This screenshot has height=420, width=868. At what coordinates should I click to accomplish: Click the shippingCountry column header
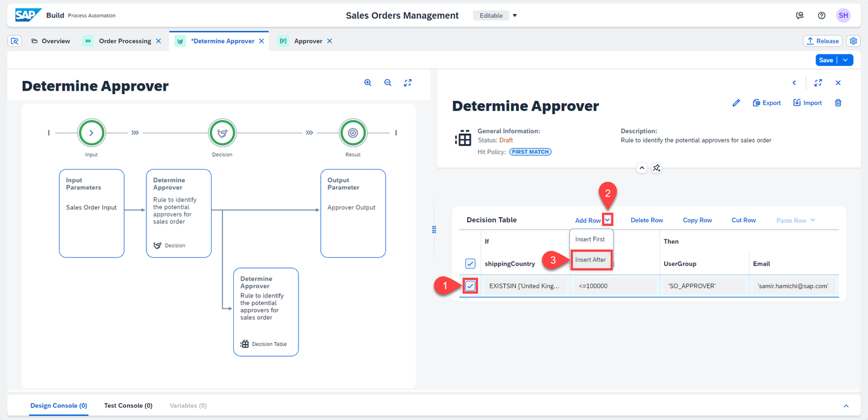tap(510, 264)
